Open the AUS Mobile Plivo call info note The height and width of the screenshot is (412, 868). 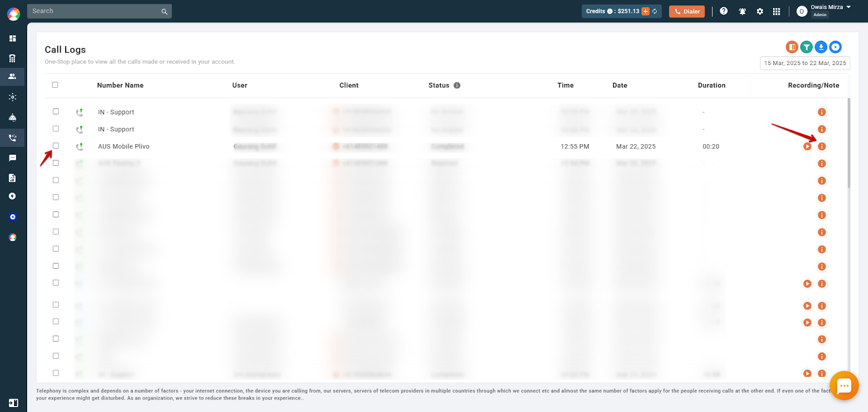[822, 146]
